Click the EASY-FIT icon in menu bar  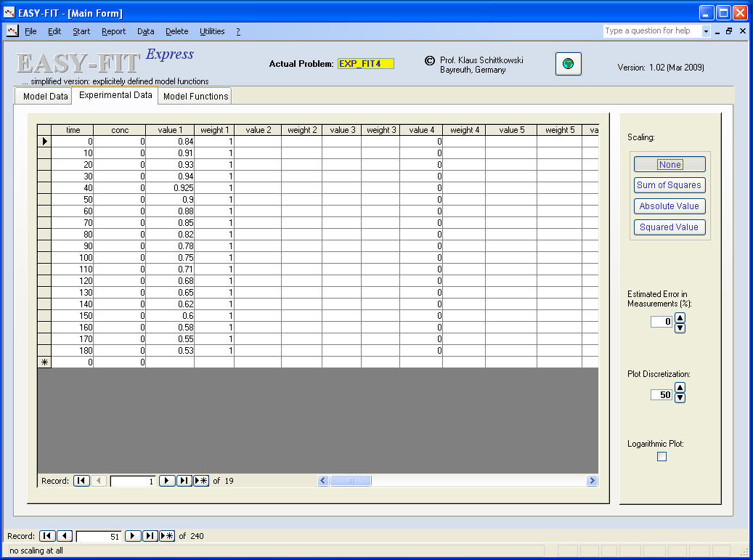tap(12, 31)
